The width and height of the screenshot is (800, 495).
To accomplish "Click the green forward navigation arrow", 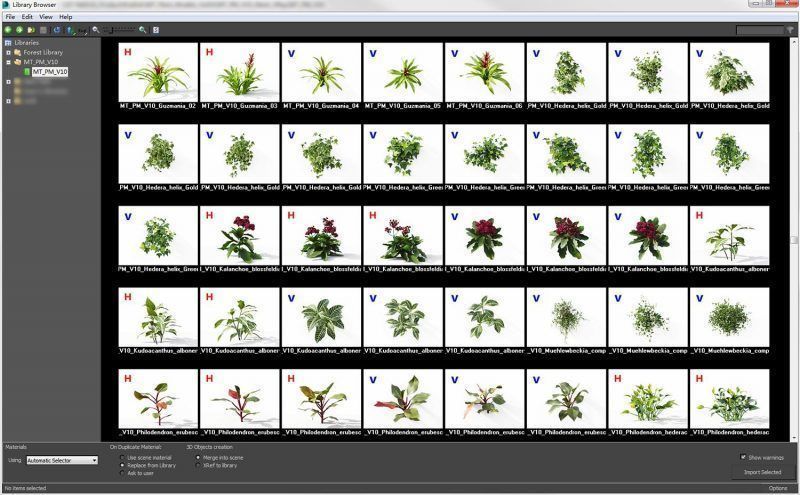I will (x=19, y=30).
